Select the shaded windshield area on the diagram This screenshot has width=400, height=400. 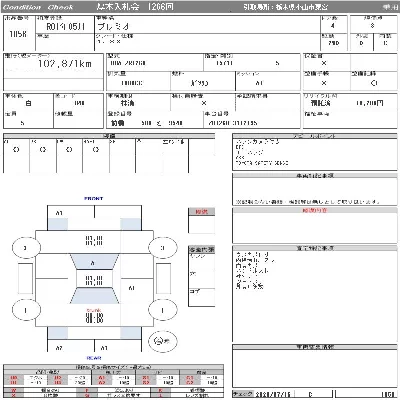tap(94, 262)
